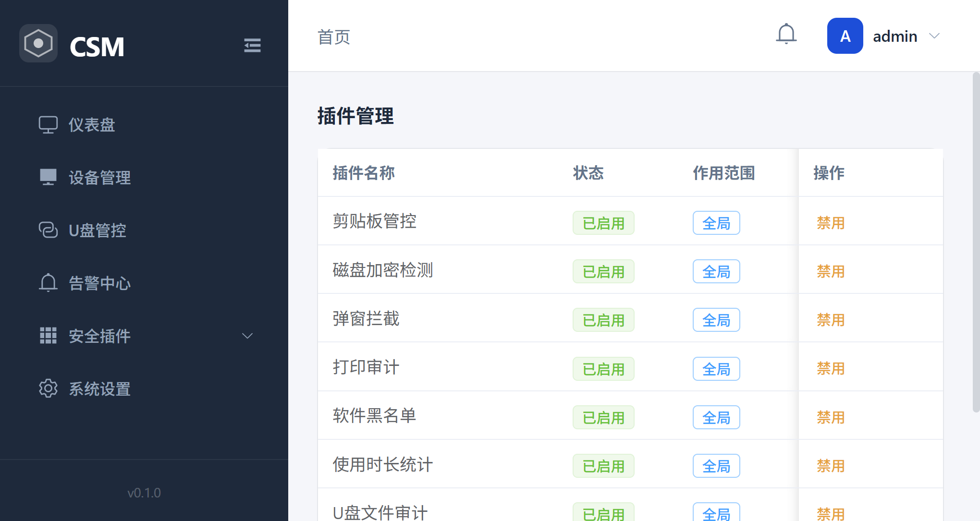Open the notification bell in the header
Screen dimensions: 980x521
[x=786, y=35]
